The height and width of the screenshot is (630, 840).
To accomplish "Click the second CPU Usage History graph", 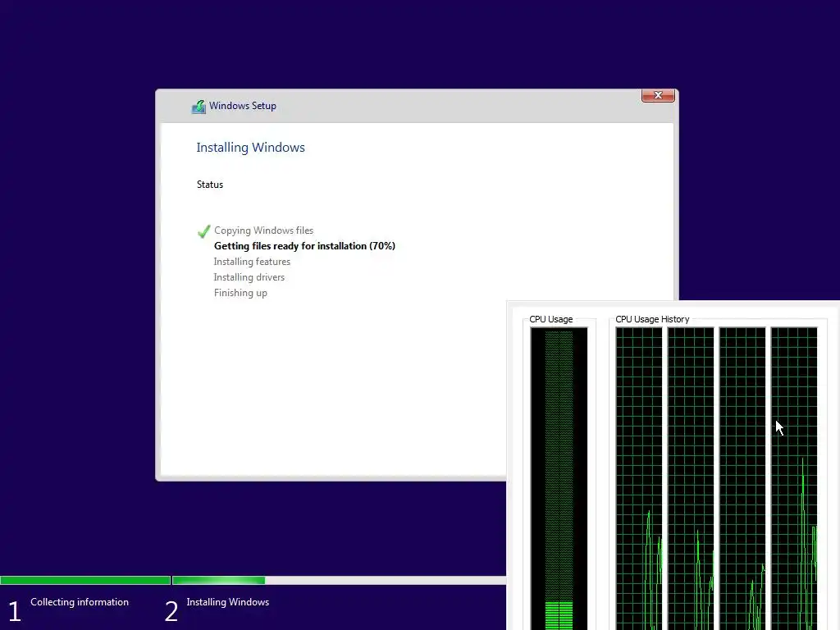I will 691,478.
